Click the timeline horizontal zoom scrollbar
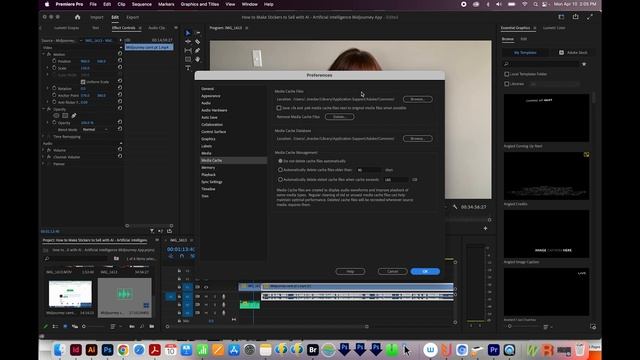640x360 pixels. click(x=267, y=327)
